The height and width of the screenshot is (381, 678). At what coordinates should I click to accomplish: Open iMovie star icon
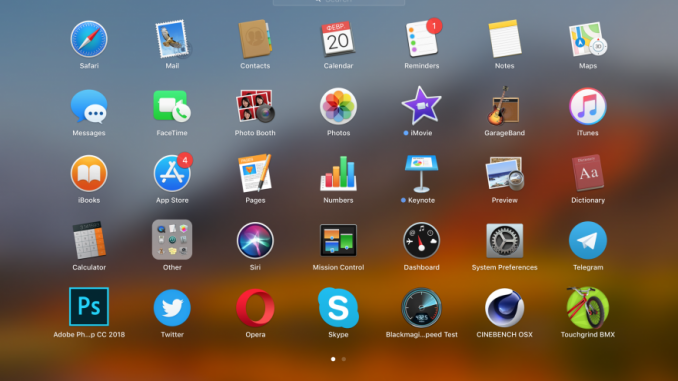click(x=421, y=106)
